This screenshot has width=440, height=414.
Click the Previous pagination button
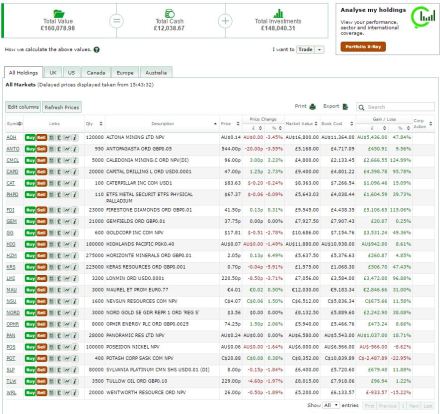(387, 406)
